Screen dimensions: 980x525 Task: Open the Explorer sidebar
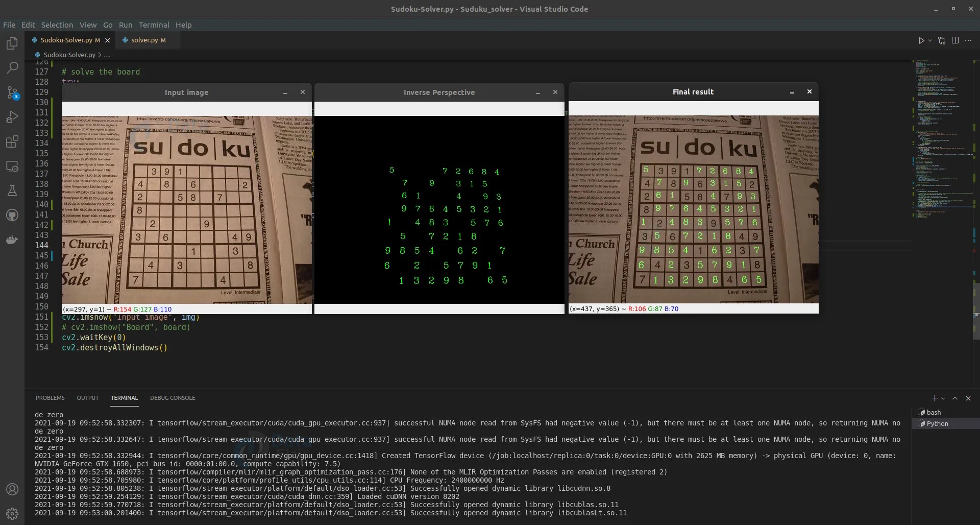click(12, 43)
